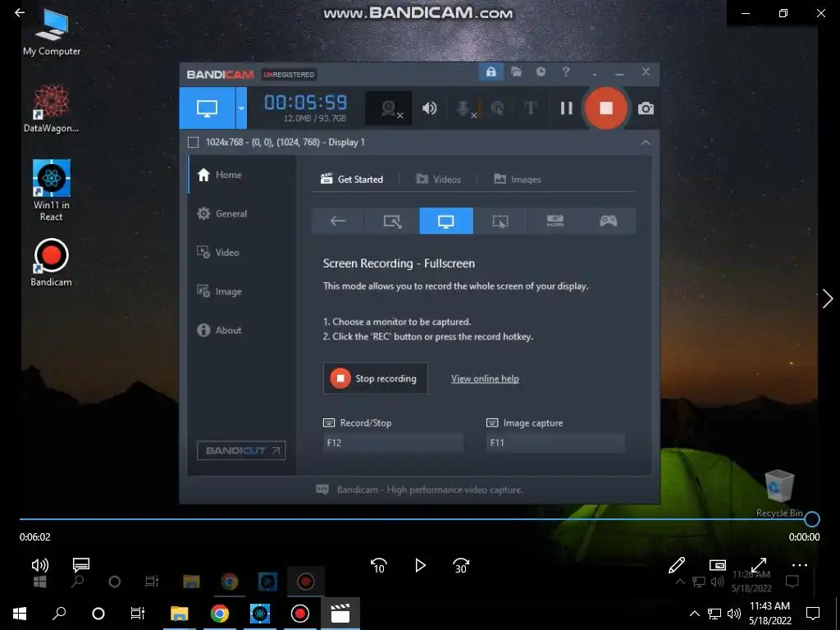The height and width of the screenshot is (630, 840).
Task: Click the video seek bar handle
Action: 811,518
